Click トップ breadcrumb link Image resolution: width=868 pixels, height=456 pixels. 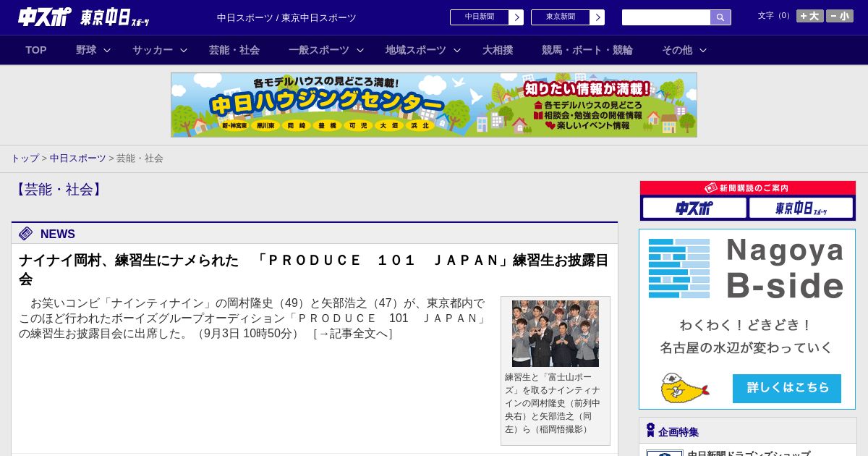(x=25, y=158)
